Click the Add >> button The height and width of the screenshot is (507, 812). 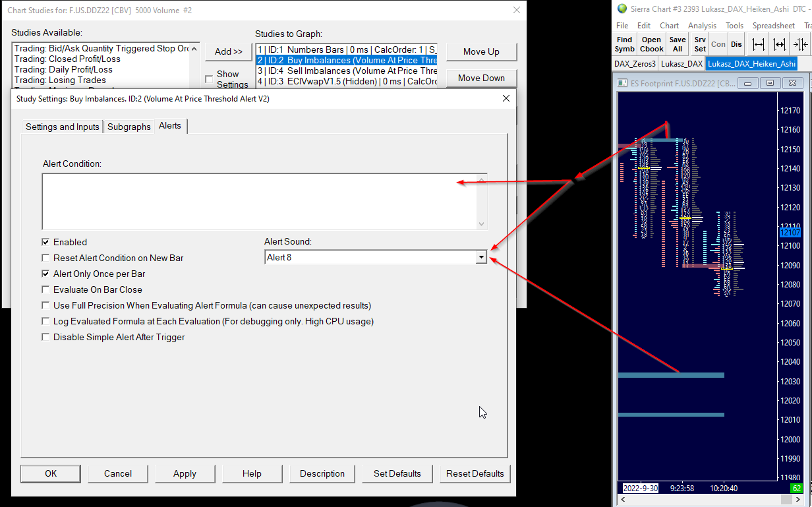point(229,51)
